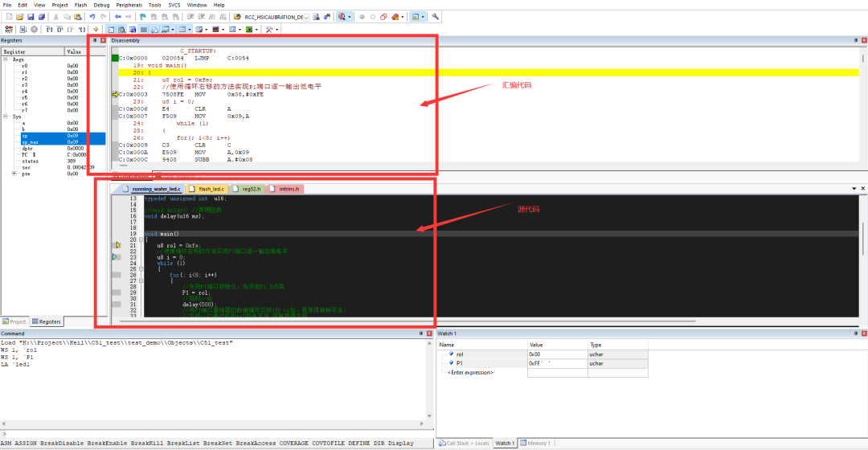Collapse the Sys tree node
This screenshot has width=868, height=450.
[x=6, y=117]
